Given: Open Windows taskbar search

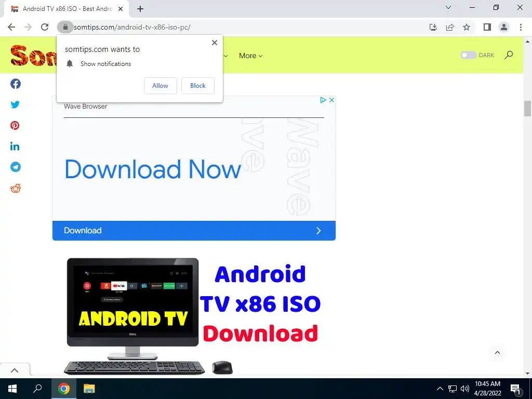Looking at the screenshot, I should point(37,389).
